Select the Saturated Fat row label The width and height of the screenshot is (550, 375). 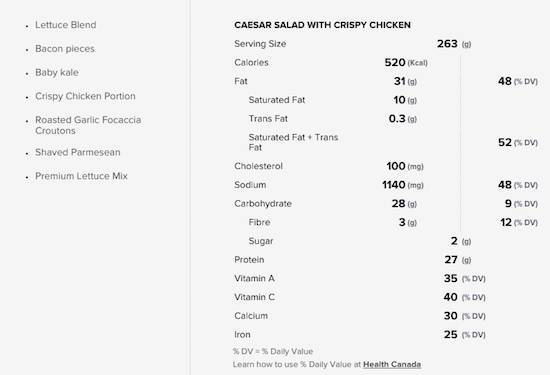tap(277, 100)
